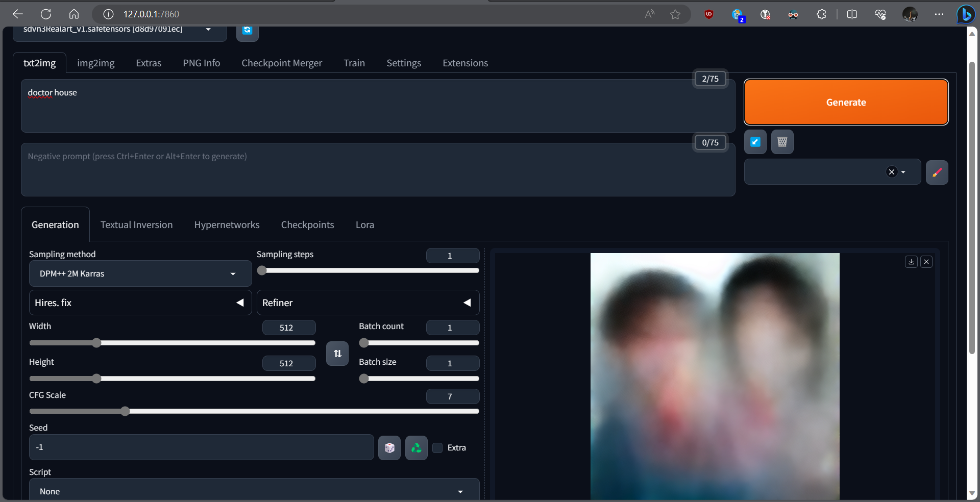The height and width of the screenshot is (502, 980).
Task: Open the Script selection dropdown
Action: click(254, 491)
